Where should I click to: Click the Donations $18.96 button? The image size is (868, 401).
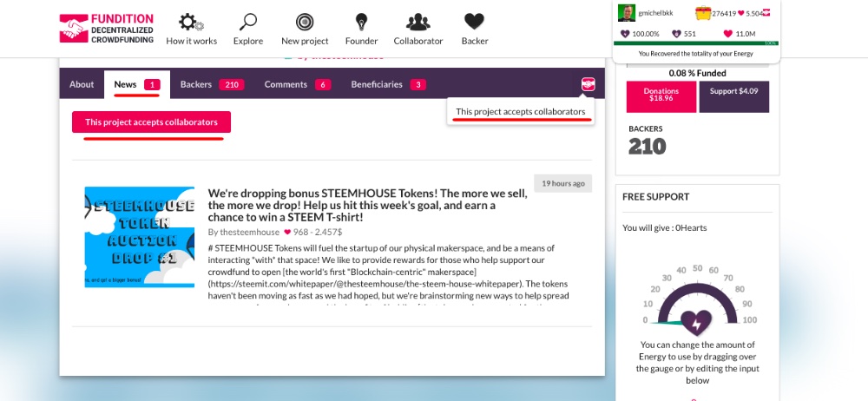pos(661,97)
